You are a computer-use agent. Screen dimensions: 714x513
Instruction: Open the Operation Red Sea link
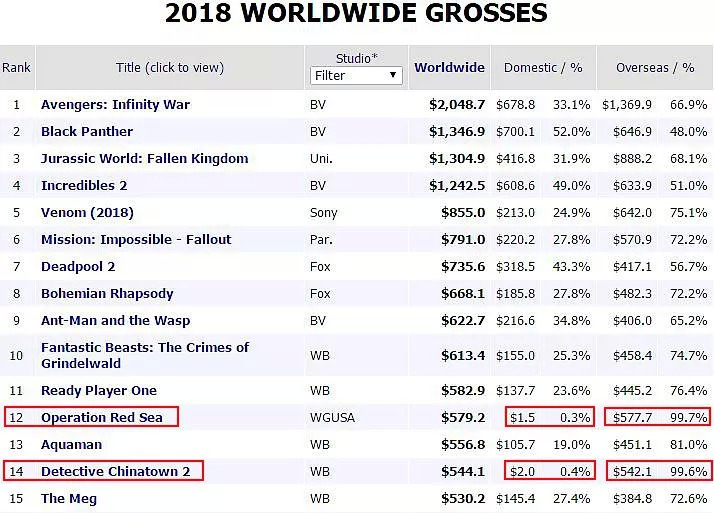(102, 417)
